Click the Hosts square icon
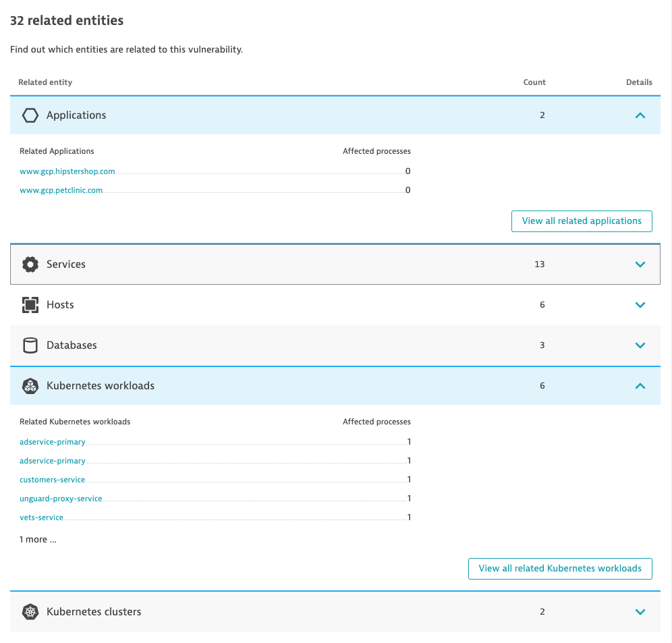The width and height of the screenshot is (672, 643). point(30,305)
